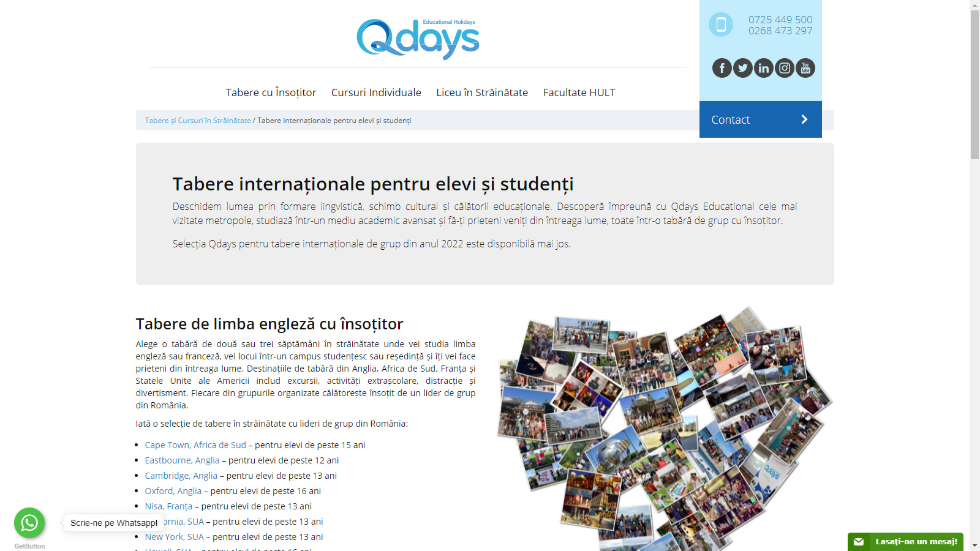Image resolution: width=980 pixels, height=551 pixels.
Task: Open the Instagram social icon
Action: (x=784, y=68)
